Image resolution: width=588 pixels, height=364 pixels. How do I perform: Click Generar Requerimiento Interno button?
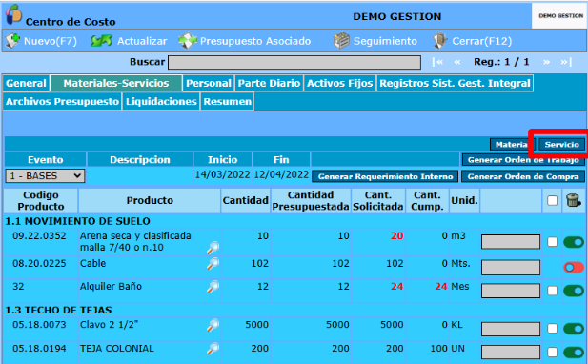point(385,176)
